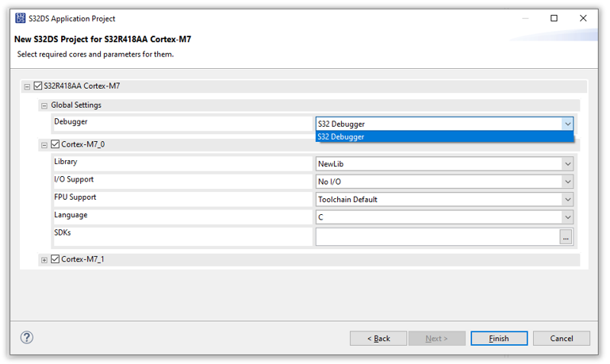Open the Library dropdown showing NewLib

point(444,164)
